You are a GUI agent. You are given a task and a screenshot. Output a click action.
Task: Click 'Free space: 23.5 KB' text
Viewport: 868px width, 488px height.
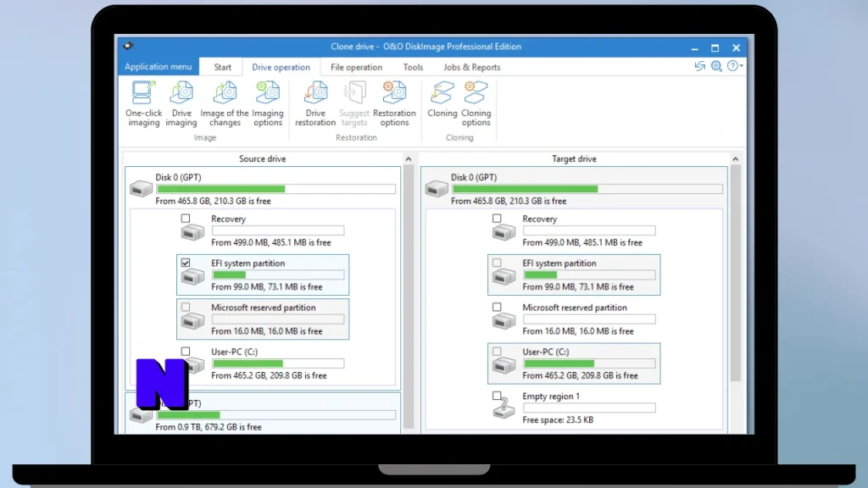point(558,420)
